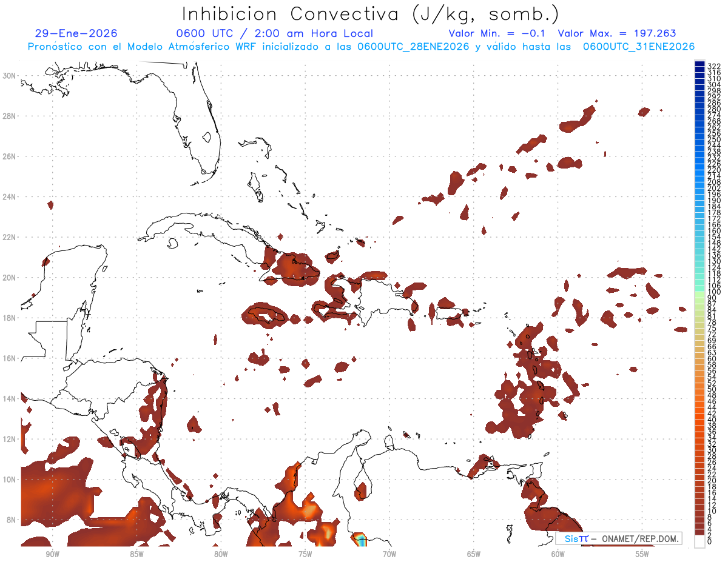Click the 65W longitude label

[474, 554]
